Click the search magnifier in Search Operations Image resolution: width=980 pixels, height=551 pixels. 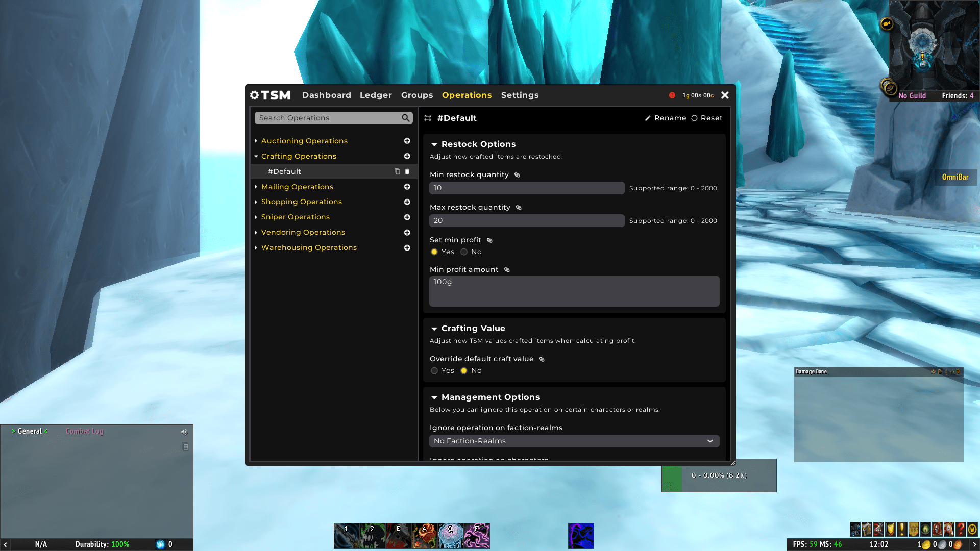tap(405, 118)
